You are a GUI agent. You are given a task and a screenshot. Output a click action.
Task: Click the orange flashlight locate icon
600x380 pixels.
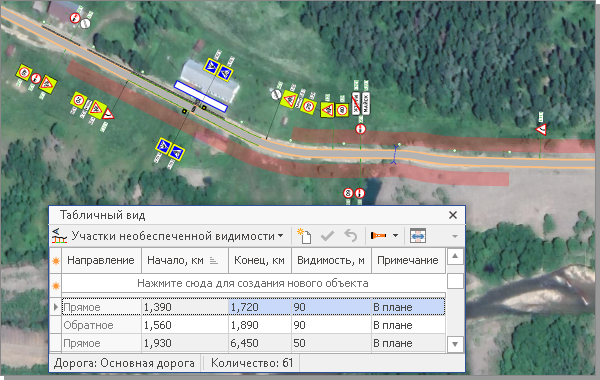tap(379, 236)
